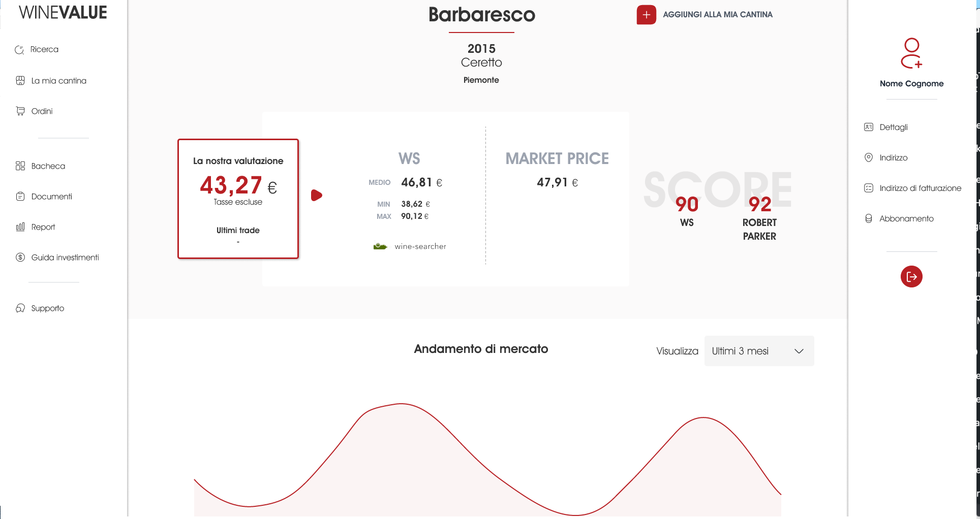
Task: Click the red plus add-to-cellar icon
Action: [x=646, y=15]
